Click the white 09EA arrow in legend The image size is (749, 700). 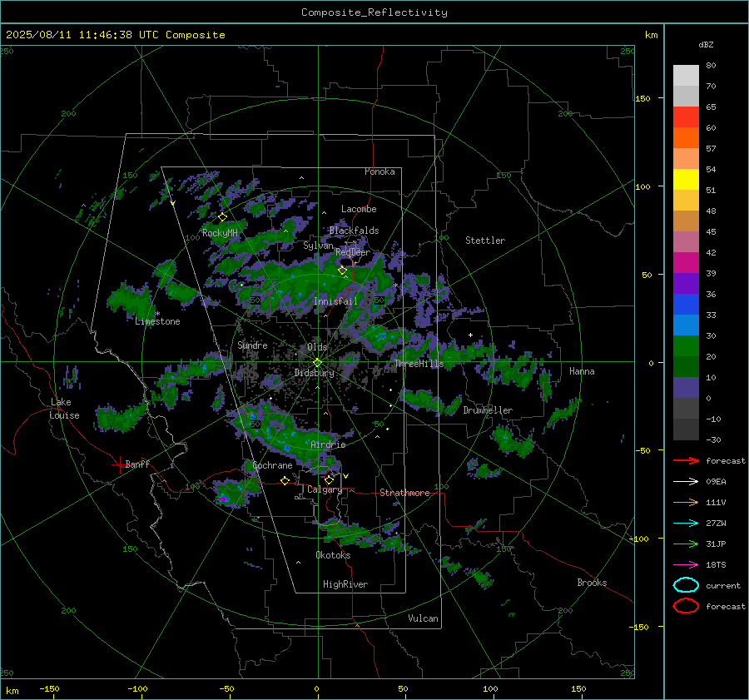686,481
